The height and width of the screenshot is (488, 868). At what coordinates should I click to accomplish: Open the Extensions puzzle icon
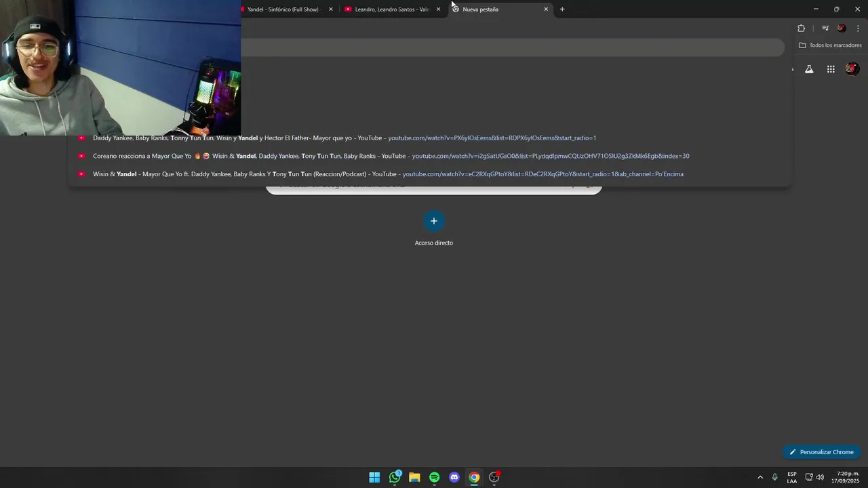click(x=802, y=28)
